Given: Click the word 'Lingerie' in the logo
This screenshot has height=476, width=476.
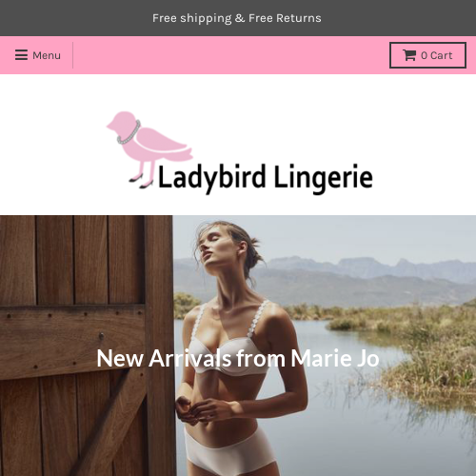Looking at the screenshot, I should [324, 178].
